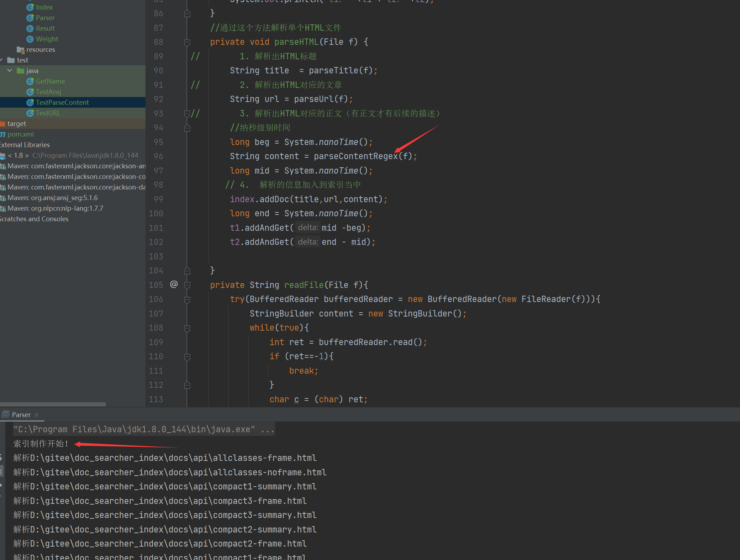Click the project panel horizontal scrollbar

point(53,404)
